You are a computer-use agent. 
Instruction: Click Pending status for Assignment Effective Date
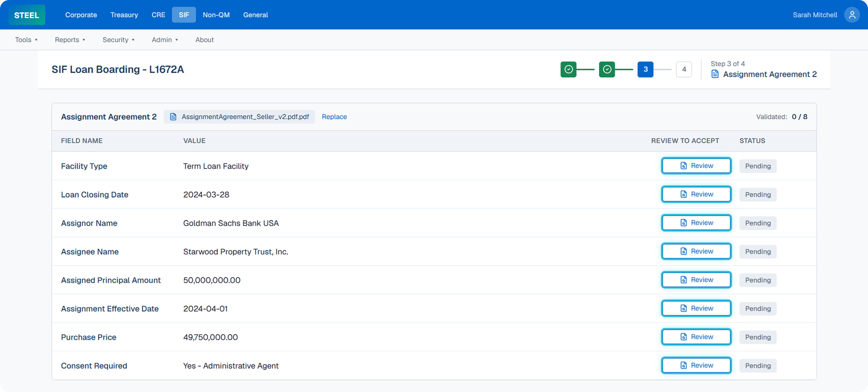pyautogui.click(x=758, y=309)
